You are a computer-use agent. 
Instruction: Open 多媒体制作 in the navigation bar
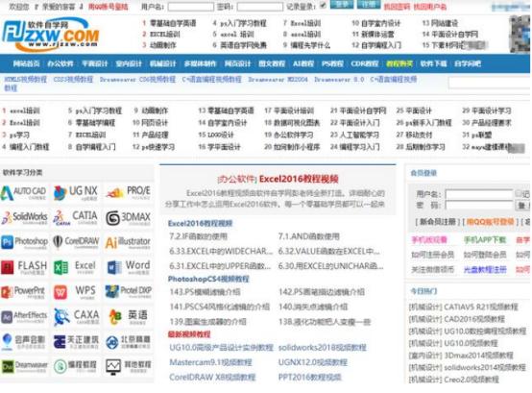coord(200,63)
